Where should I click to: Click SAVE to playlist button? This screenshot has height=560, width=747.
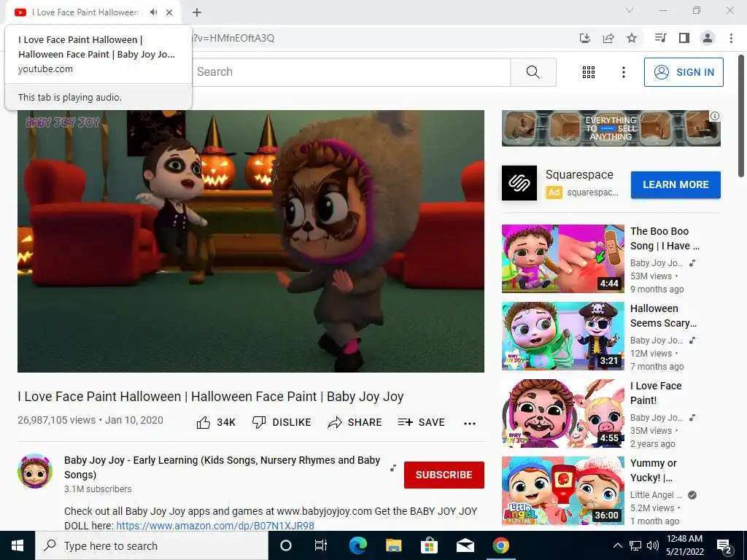coord(421,422)
